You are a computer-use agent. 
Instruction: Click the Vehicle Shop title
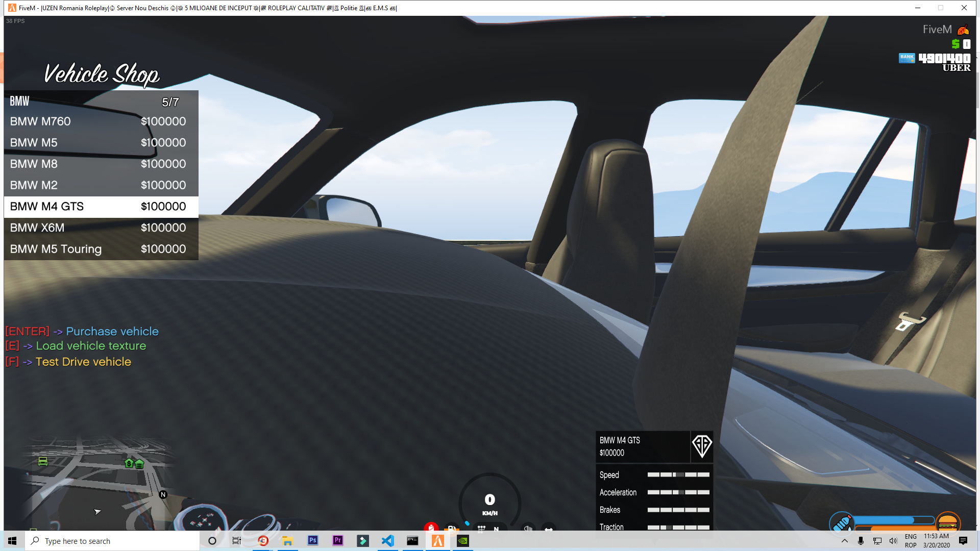tap(101, 74)
